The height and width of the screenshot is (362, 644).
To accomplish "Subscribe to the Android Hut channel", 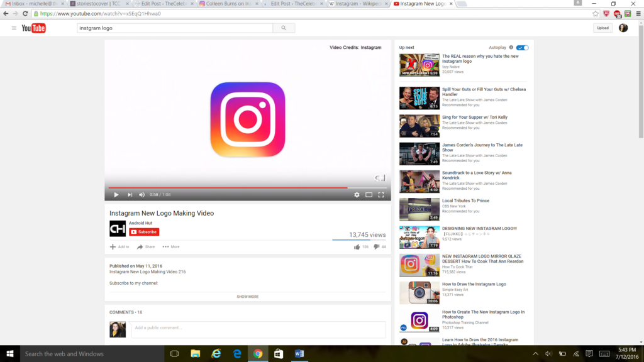I will [144, 232].
